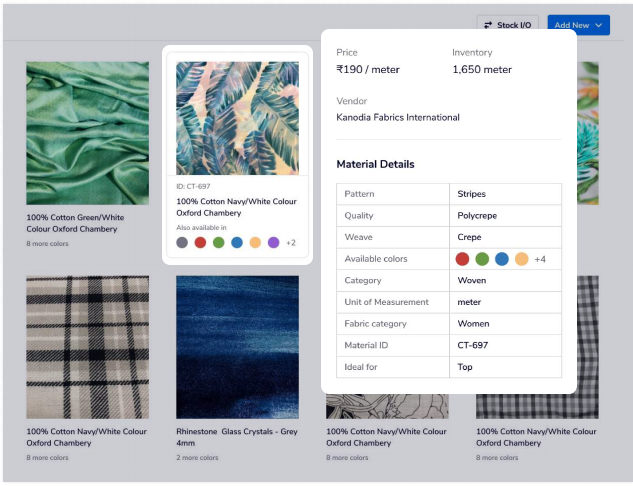Select the green color swatch on CT-697 card

click(218, 243)
